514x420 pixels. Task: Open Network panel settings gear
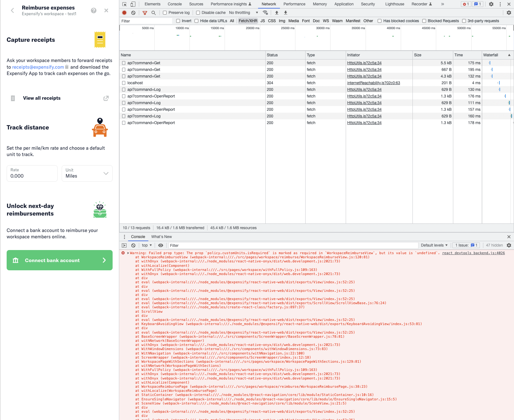pos(509,13)
